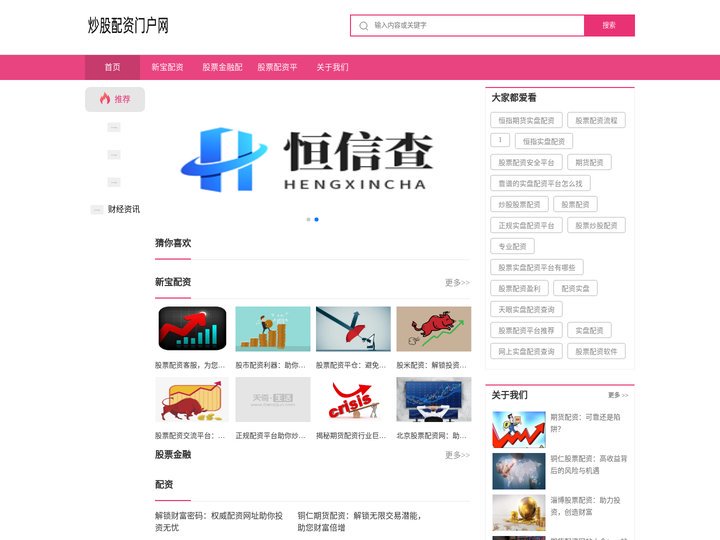The height and width of the screenshot is (540, 720).
Task: Open the umbrella and falling arrow thumbnail
Action: click(x=353, y=329)
